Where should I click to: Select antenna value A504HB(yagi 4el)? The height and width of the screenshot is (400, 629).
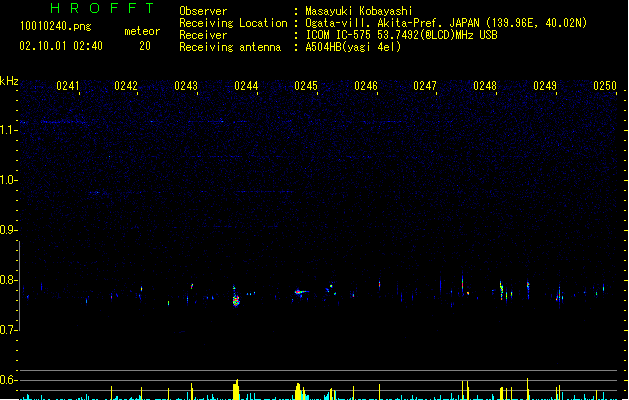(353, 47)
